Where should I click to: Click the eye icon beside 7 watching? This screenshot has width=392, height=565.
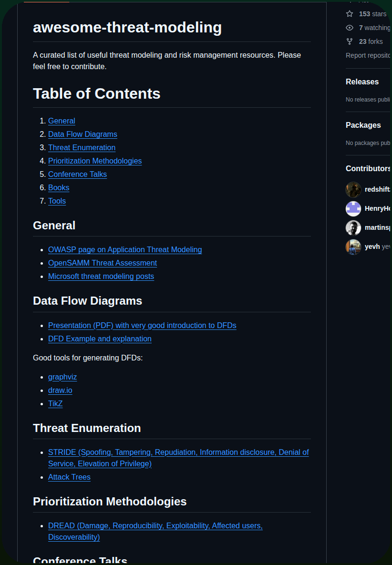[x=350, y=28]
